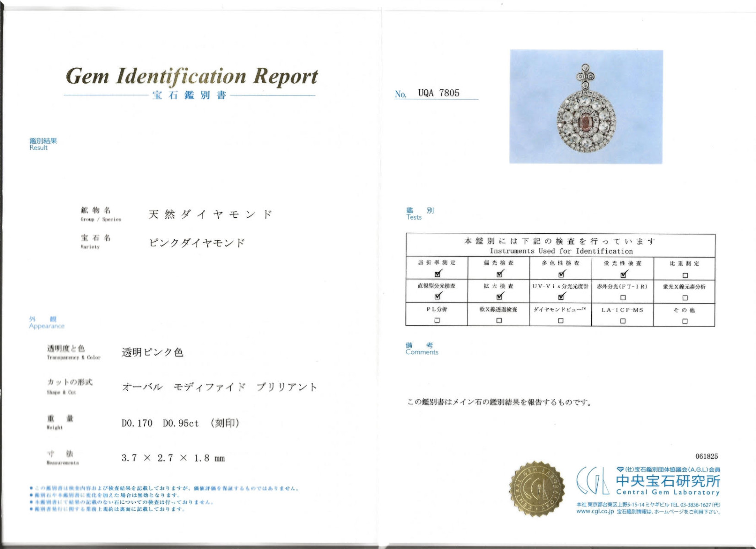Select the 鑑別結果 Result section heading
This screenshot has height=549, width=756.
pos(43,144)
